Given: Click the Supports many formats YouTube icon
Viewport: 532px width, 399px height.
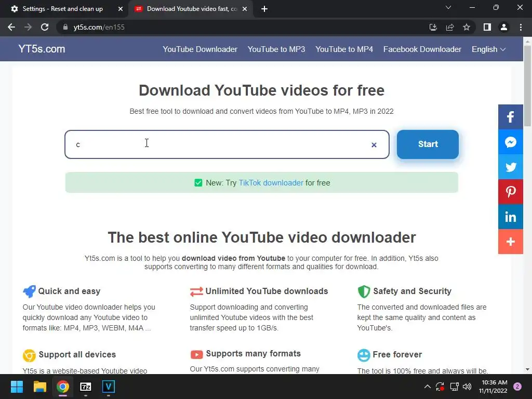Looking at the screenshot, I should pyautogui.click(x=196, y=354).
